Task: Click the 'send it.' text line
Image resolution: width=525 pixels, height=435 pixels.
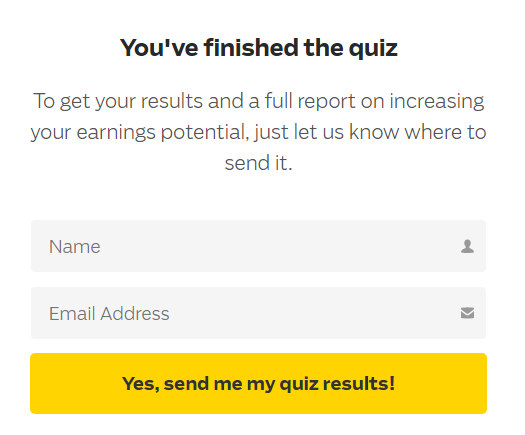Action: pyautogui.click(x=258, y=163)
